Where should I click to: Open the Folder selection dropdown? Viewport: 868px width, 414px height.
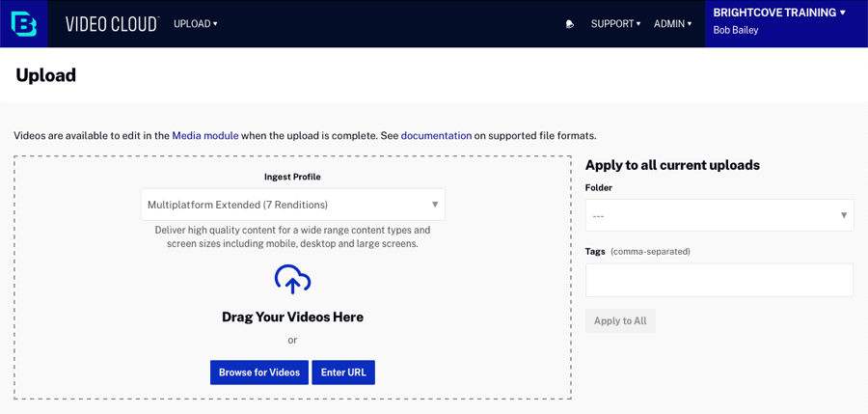pyautogui.click(x=719, y=215)
